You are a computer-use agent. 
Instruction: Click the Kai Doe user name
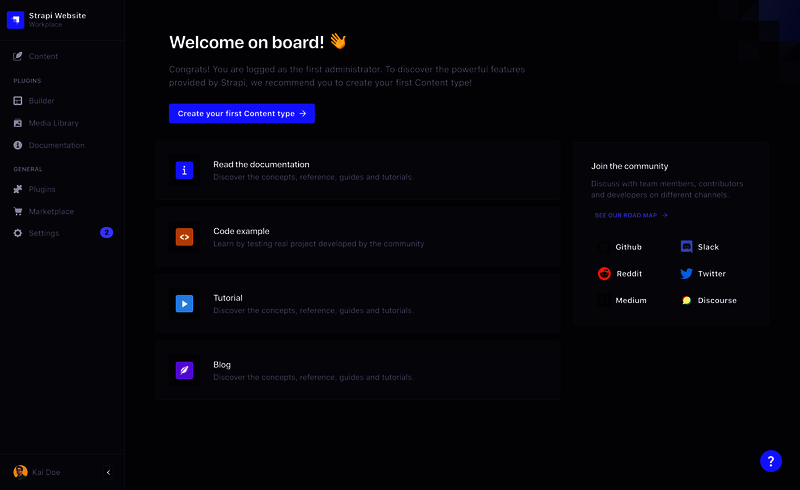pos(46,472)
